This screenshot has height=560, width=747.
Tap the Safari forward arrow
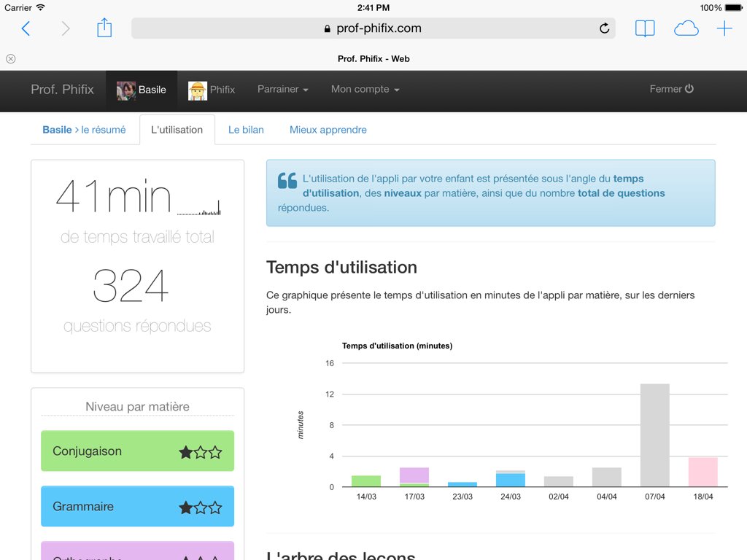[x=66, y=28]
